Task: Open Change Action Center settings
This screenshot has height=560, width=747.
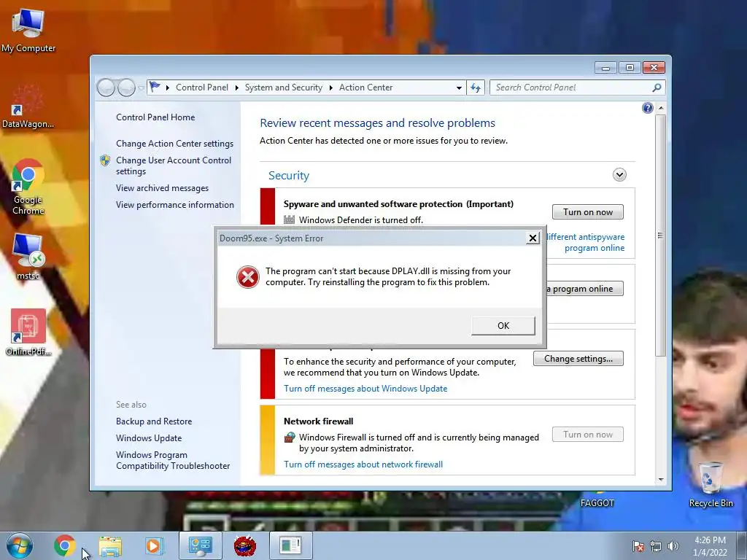Action: pyautogui.click(x=175, y=144)
